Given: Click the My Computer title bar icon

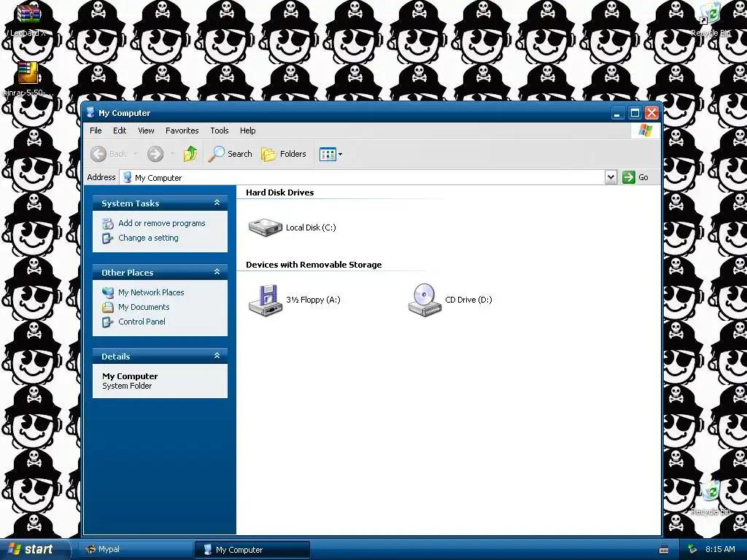Looking at the screenshot, I should [x=90, y=113].
